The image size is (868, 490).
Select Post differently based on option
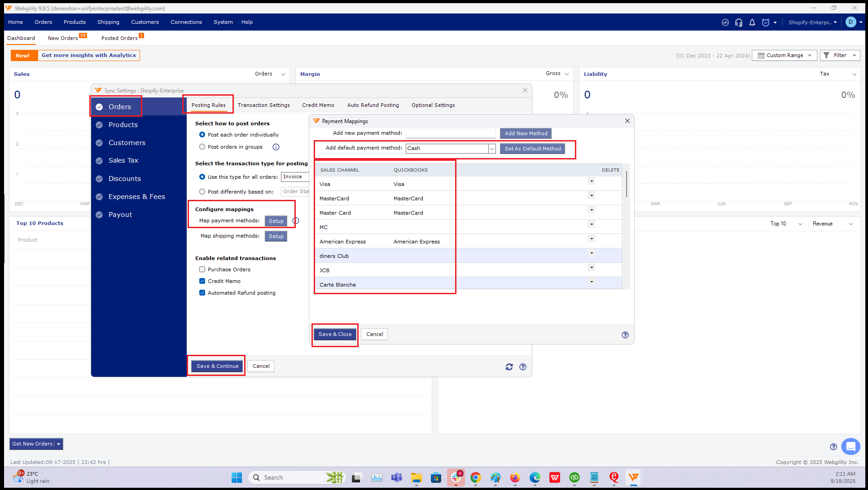point(202,192)
